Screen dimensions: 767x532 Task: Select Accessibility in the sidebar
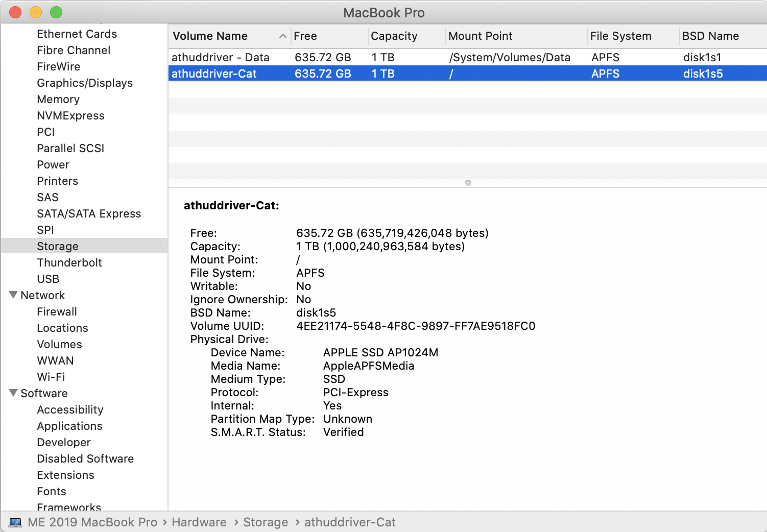(70, 409)
